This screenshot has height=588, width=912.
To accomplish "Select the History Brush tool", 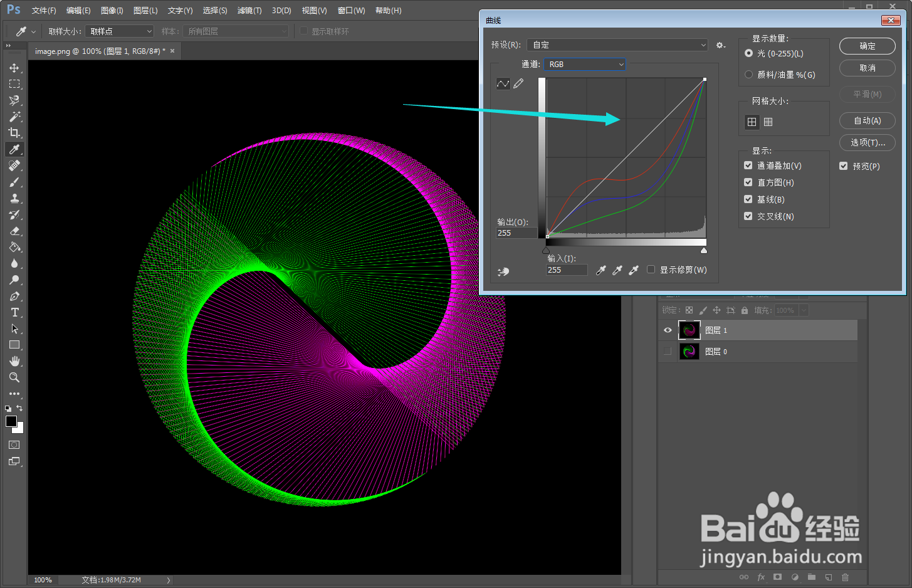I will [x=14, y=214].
